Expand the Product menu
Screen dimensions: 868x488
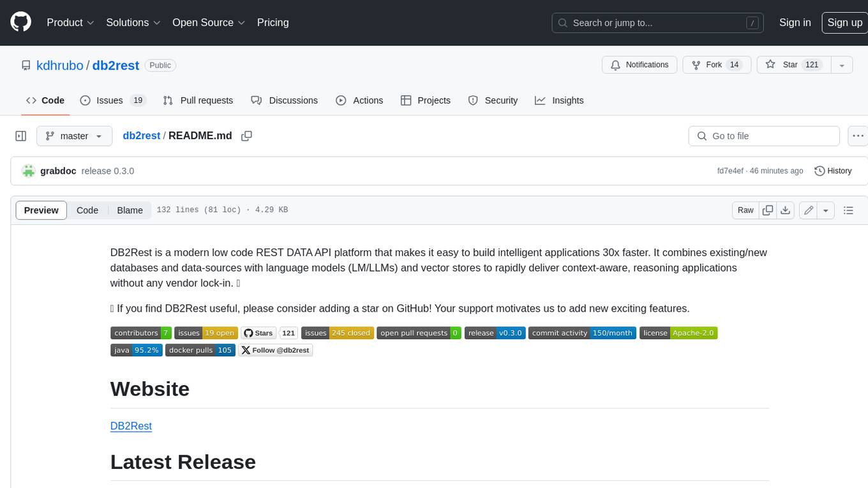click(x=70, y=22)
